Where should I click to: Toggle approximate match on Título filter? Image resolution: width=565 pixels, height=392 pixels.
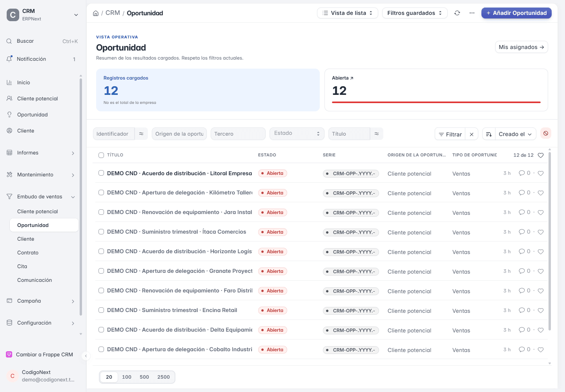tap(377, 134)
